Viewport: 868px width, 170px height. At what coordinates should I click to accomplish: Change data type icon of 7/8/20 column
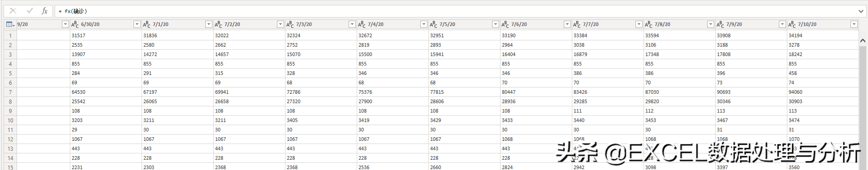[648, 24]
